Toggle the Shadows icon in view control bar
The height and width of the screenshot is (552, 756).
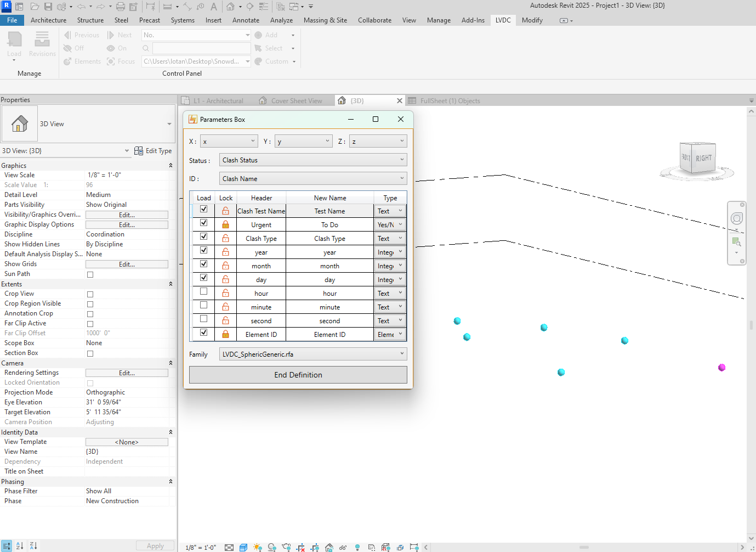click(272, 547)
